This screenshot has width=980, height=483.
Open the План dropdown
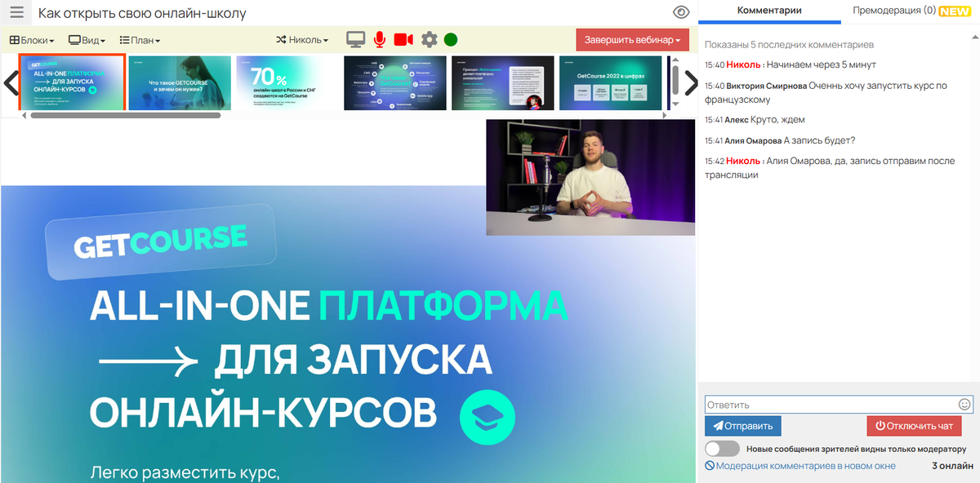click(140, 40)
